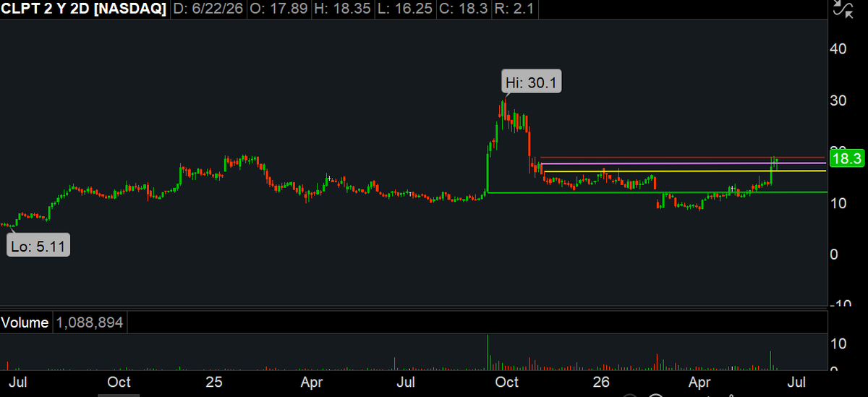Select the yellow horizontal price line

pos(685,171)
